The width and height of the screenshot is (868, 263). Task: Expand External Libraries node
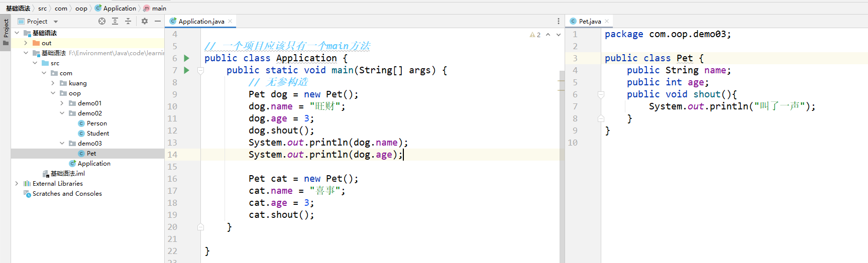click(x=17, y=183)
